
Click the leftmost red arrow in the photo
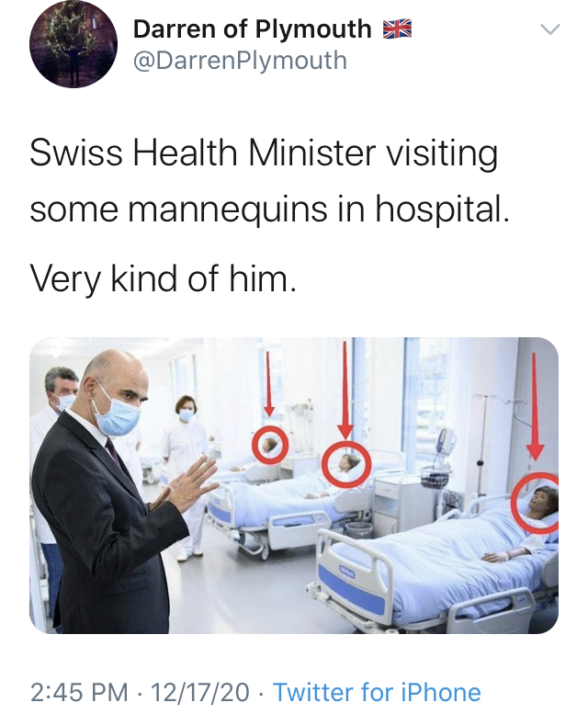(268, 383)
